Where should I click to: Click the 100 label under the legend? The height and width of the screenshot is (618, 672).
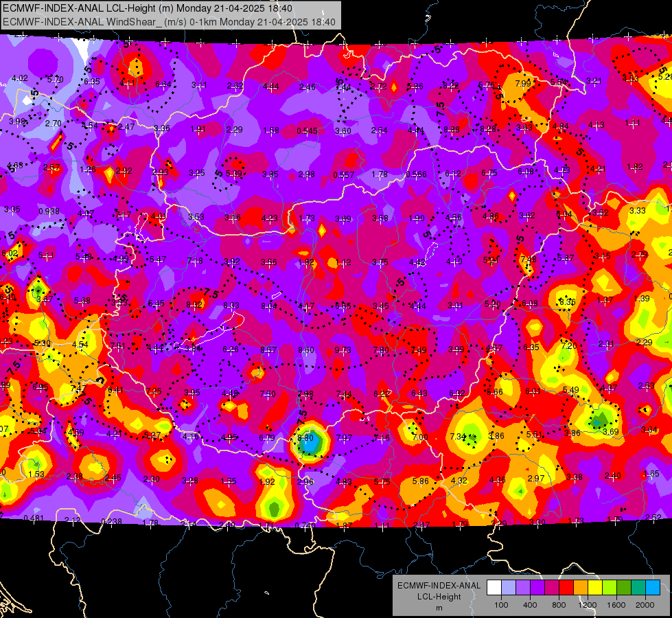click(501, 605)
